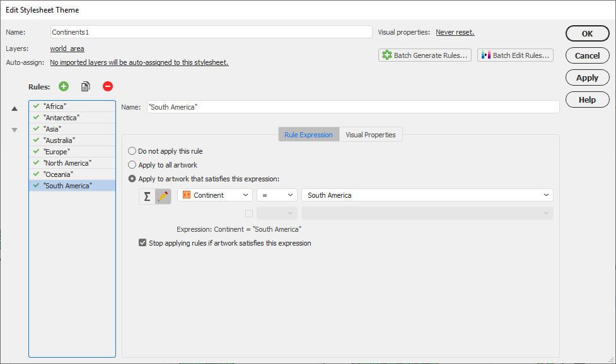Open the auto-assign imported layers link
Screen dimensions: 616x364
pos(139,62)
